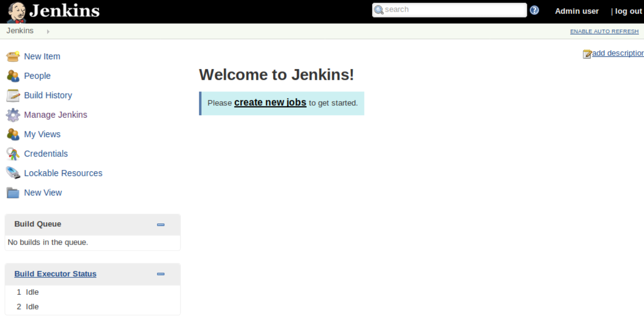Select the My Views icon

(x=13, y=134)
